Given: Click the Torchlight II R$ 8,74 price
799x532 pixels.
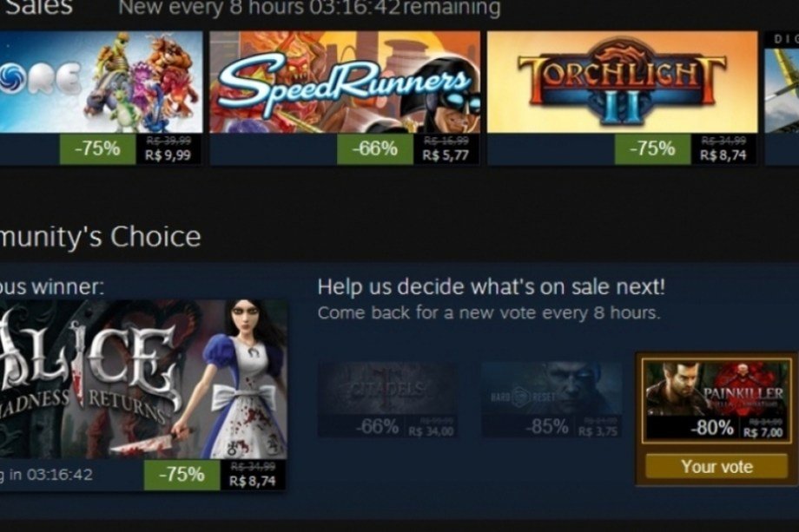Looking at the screenshot, I should tap(723, 154).
